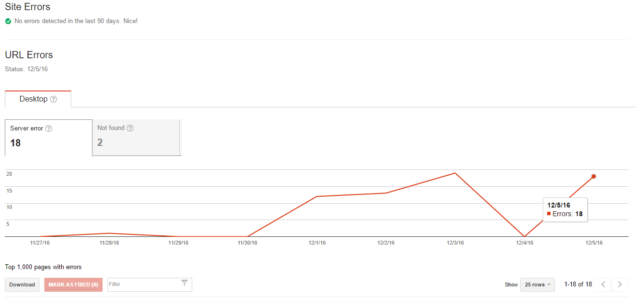Click the Not found help icon
The image size is (644, 298).
130,128
